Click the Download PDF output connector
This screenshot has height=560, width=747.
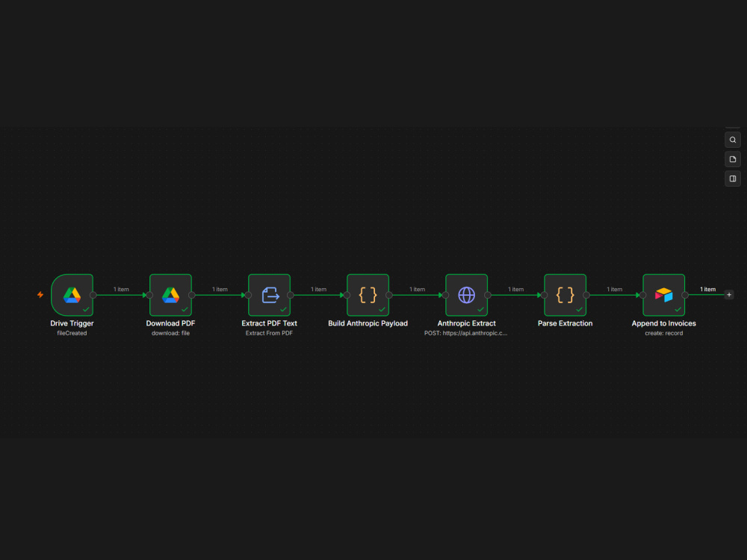[x=192, y=295]
